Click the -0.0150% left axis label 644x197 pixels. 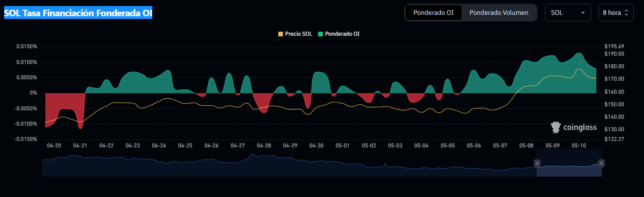(25, 139)
